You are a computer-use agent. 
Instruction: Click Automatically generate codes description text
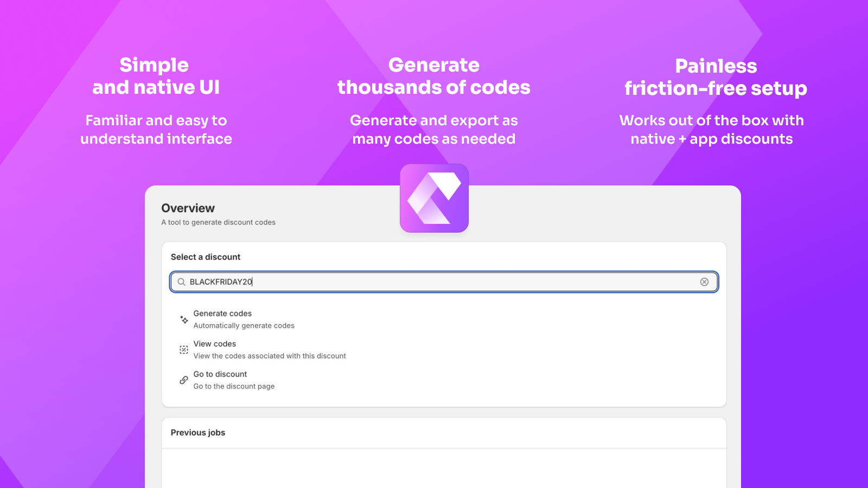pos(244,326)
